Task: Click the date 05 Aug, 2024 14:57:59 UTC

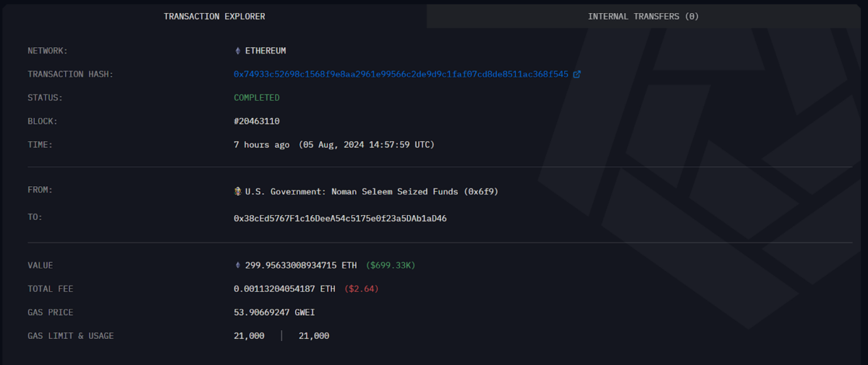Action: [367, 145]
